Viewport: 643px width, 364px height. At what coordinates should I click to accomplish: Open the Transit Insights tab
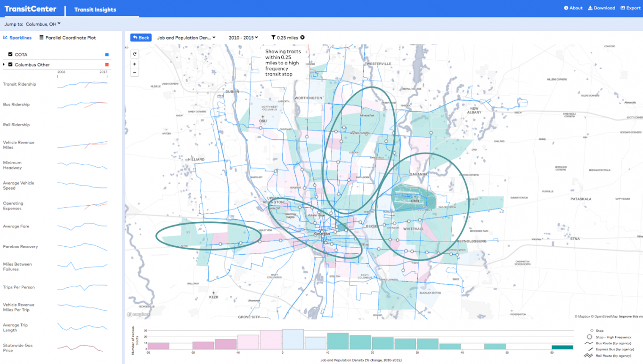coord(95,9)
